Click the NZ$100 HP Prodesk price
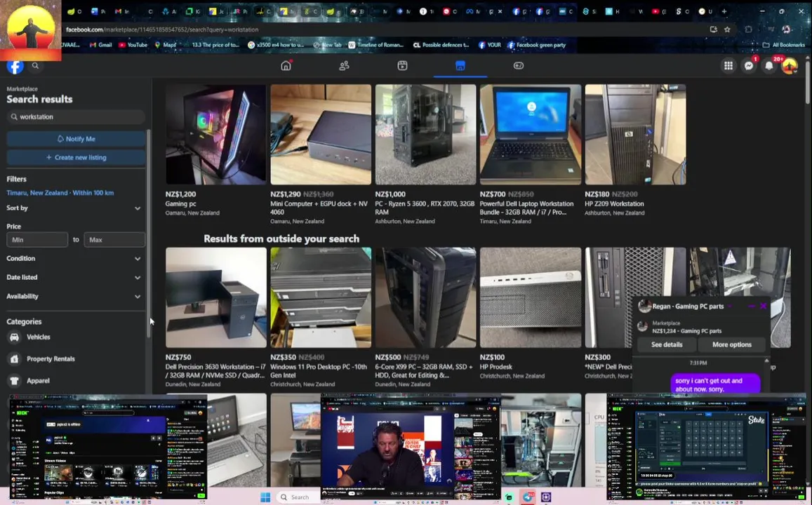This screenshot has width=812, height=505. (491, 357)
